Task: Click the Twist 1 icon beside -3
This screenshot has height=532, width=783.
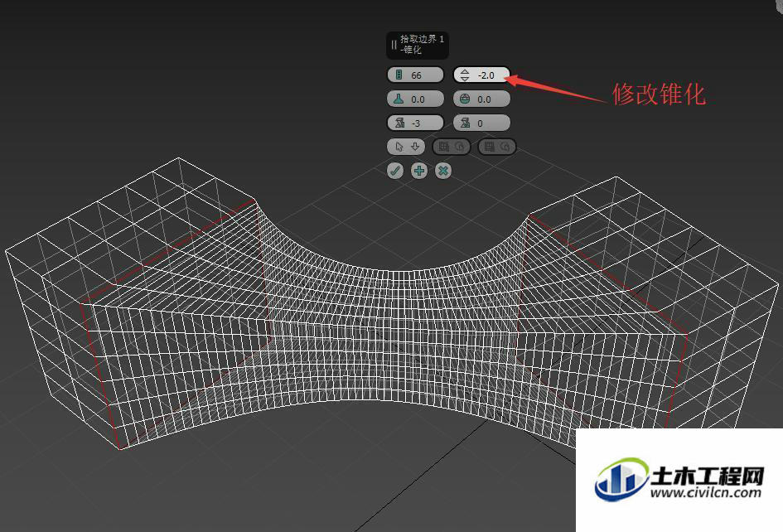Action: [x=399, y=123]
